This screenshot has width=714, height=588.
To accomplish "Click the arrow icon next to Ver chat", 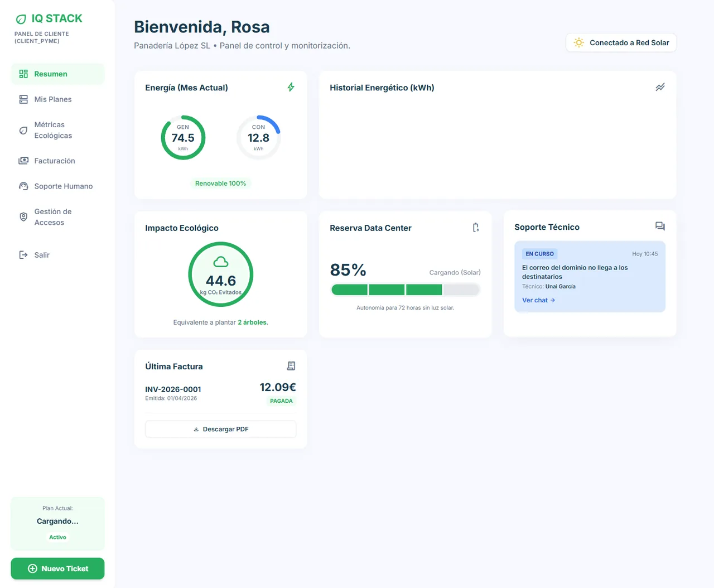I will click(x=553, y=300).
